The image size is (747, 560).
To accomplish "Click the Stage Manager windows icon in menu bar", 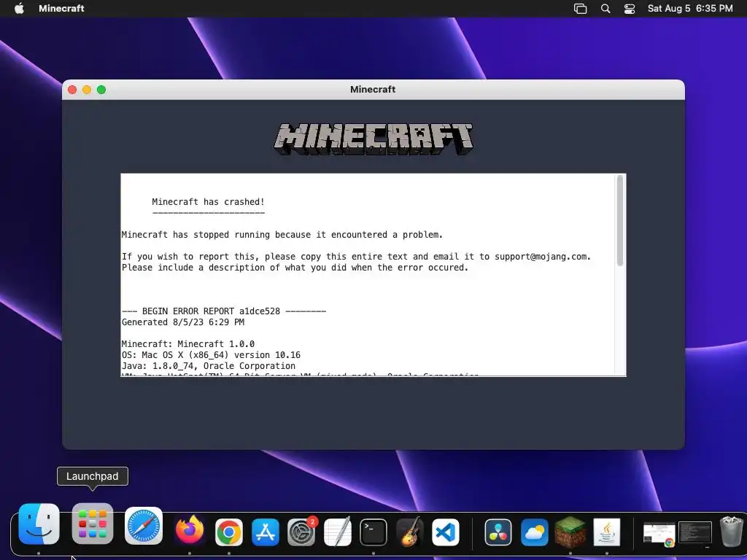I will click(580, 9).
